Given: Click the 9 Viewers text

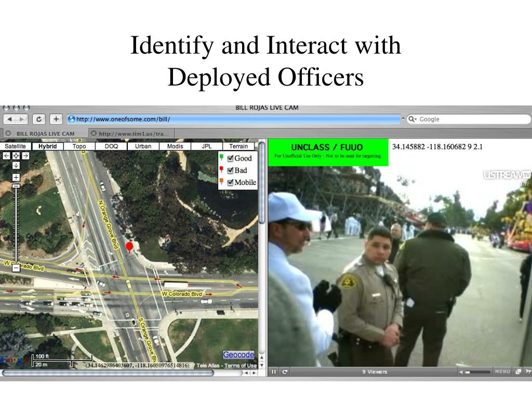Looking at the screenshot, I should pyautogui.click(x=374, y=372).
